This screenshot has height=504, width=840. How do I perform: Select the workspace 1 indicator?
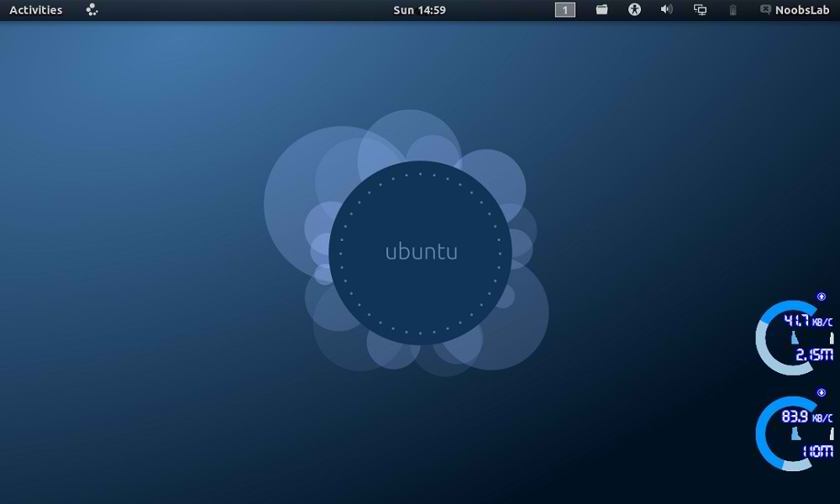click(565, 10)
